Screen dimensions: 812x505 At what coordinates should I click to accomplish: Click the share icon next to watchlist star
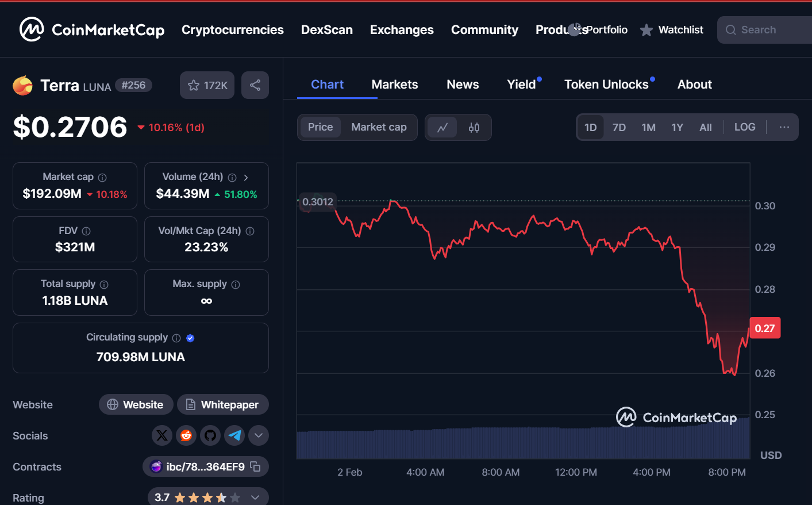point(255,85)
